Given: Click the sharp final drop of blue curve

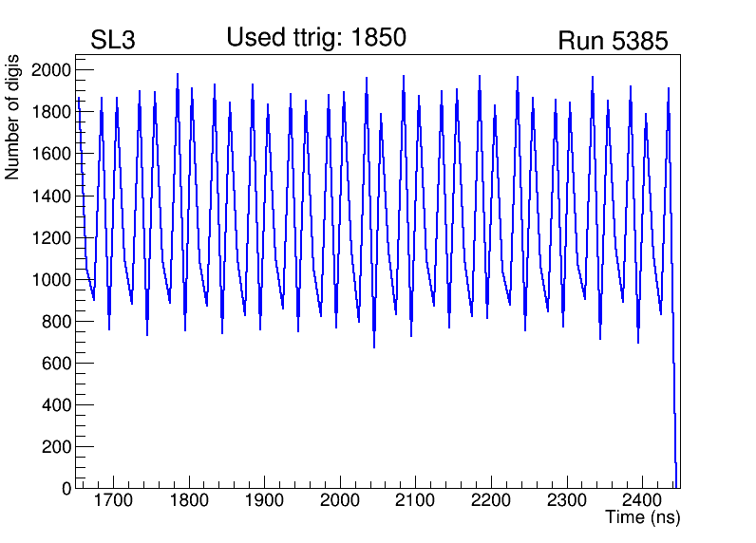Looking at the screenshot, I should coord(674,399).
